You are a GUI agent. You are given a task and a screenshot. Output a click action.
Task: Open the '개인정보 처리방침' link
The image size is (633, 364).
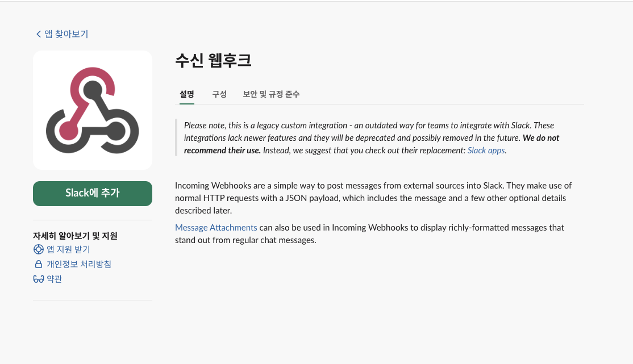79,264
